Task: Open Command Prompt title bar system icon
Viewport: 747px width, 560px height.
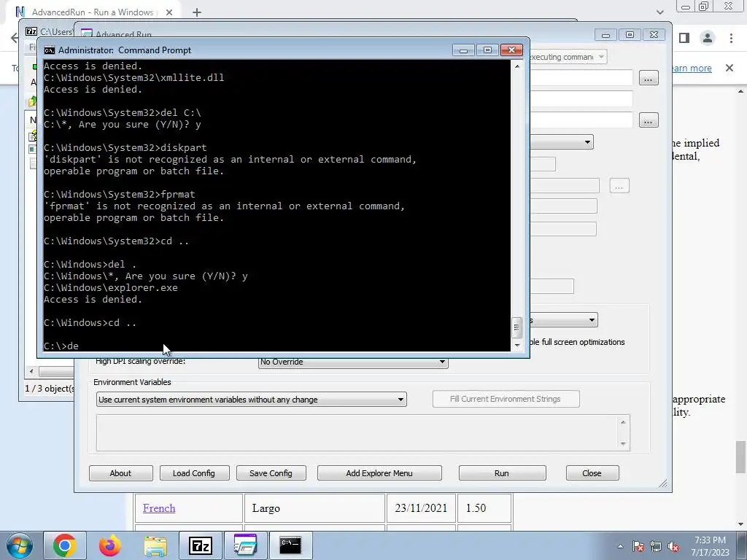Action: 49,50
